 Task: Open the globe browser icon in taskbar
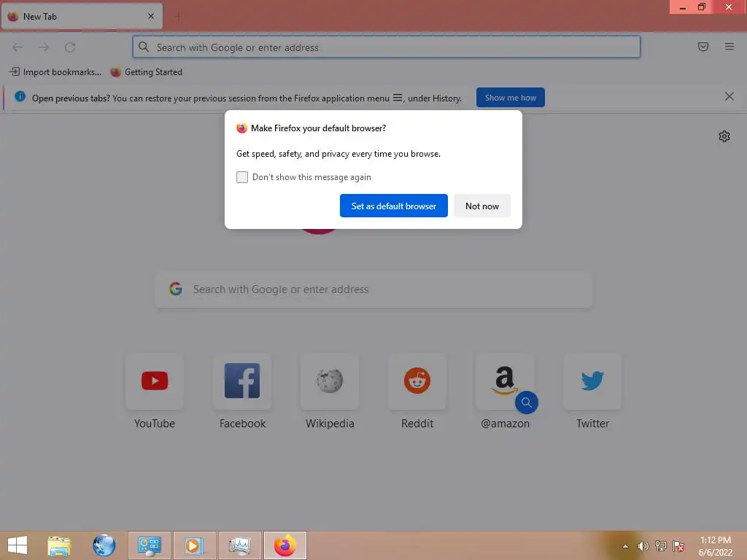pos(104,545)
